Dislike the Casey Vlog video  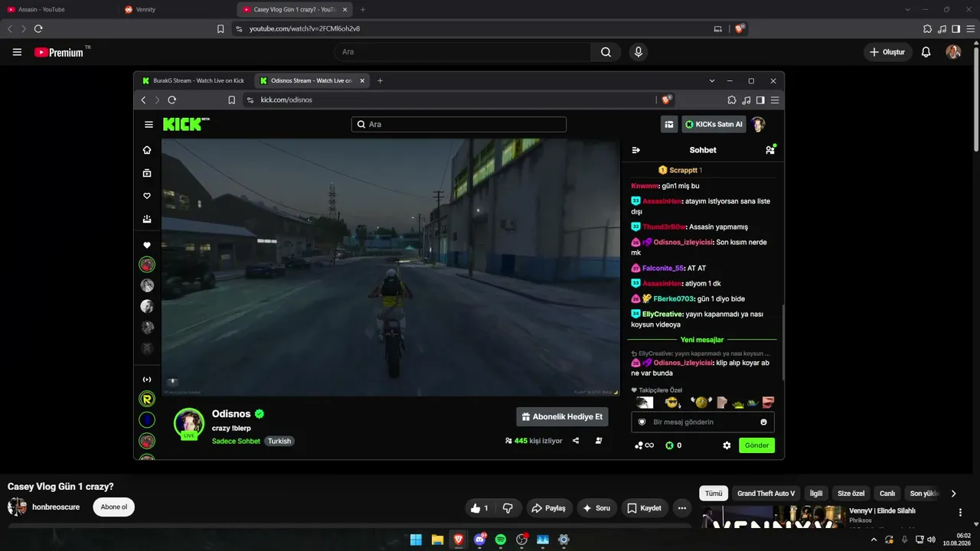(508, 508)
